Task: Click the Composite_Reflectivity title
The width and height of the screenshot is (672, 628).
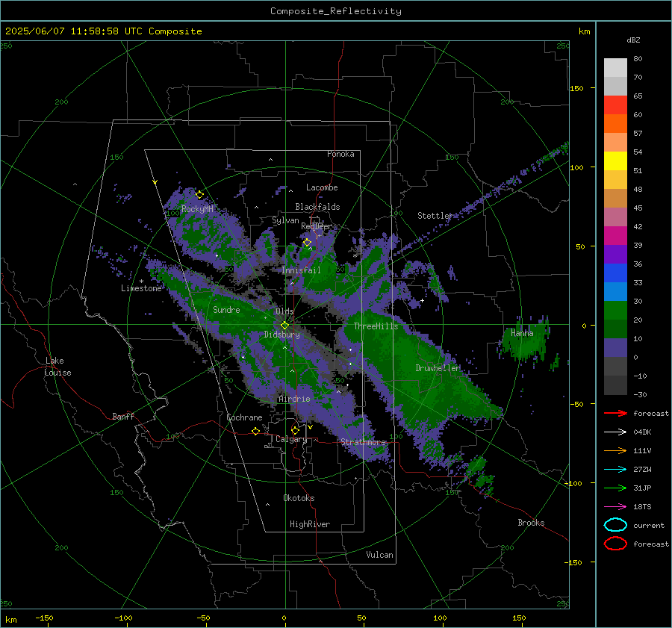Action: [336, 11]
